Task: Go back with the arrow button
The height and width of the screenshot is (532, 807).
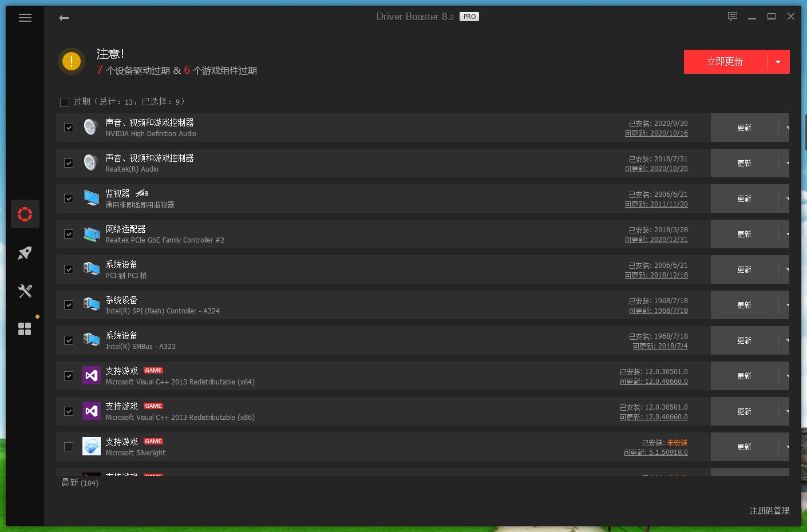Action: click(64, 18)
